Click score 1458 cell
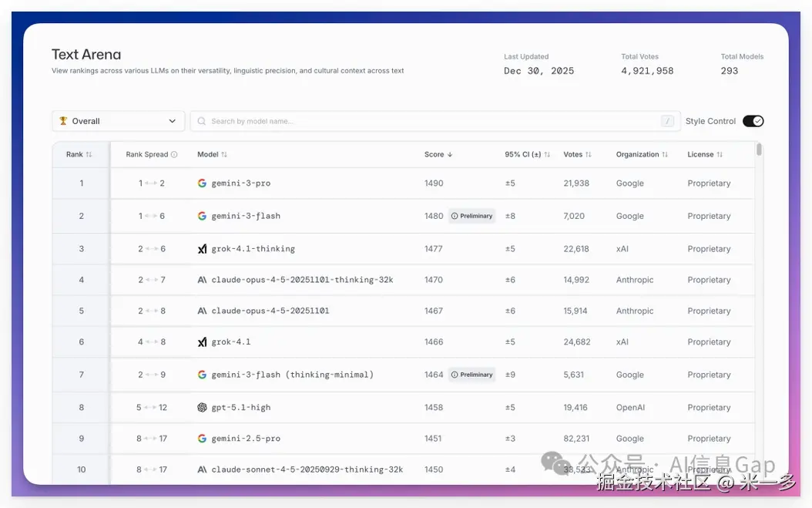The width and height of the screenshot is (812, 508). [x=434, y=408]
